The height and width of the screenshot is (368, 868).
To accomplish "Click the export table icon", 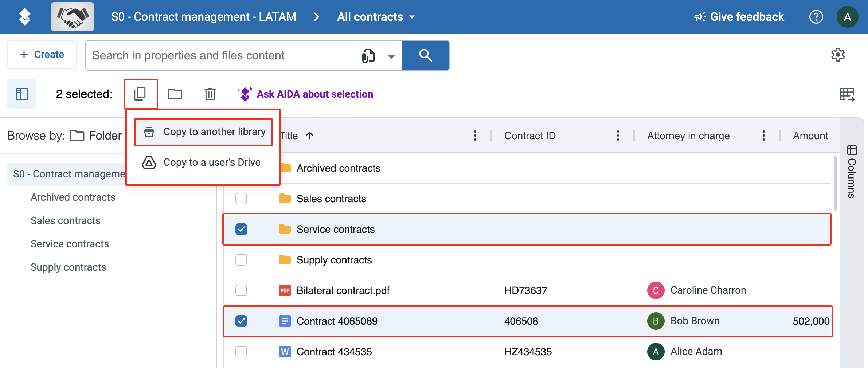I will pos(847,94).
